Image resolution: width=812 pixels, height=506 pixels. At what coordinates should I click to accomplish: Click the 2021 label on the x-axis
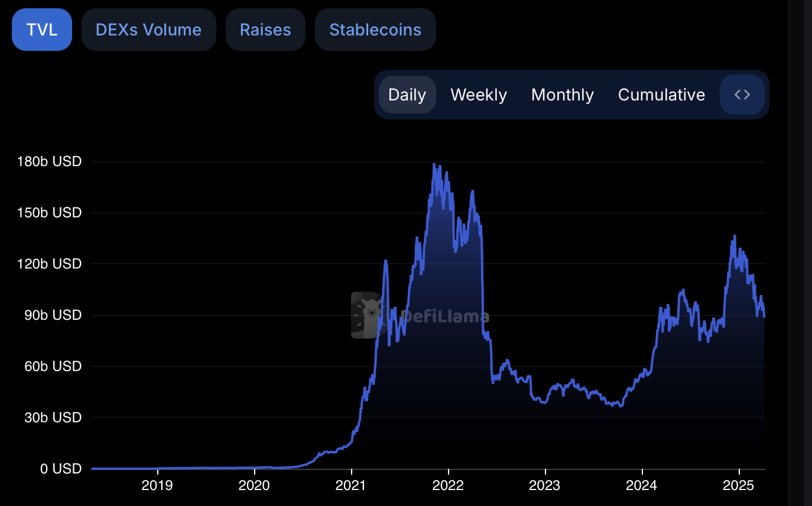coord(351,486)
